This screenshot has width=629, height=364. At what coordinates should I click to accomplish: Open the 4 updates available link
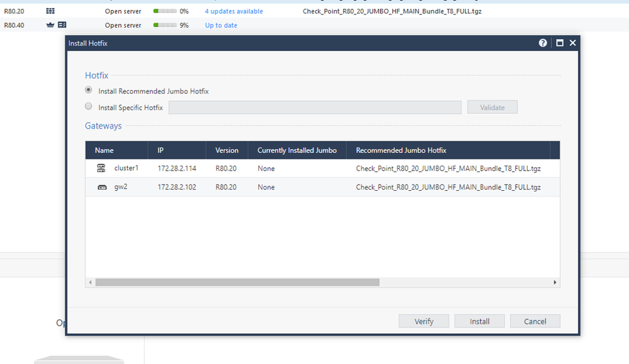click(234, 11)
